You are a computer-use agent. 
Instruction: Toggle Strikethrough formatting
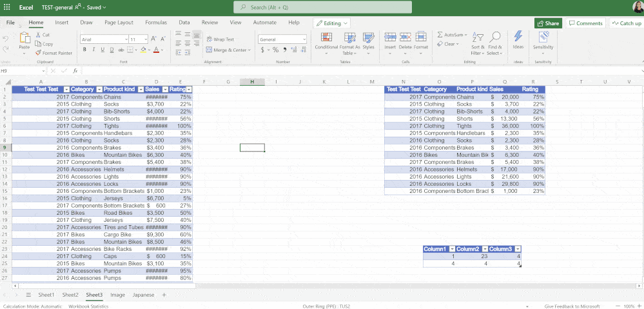pos(121,50)
